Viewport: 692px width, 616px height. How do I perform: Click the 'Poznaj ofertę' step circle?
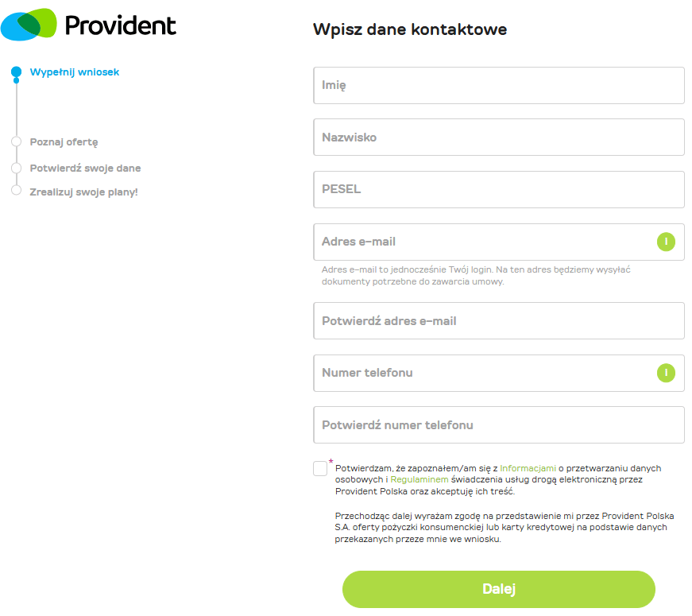(16, 141)
